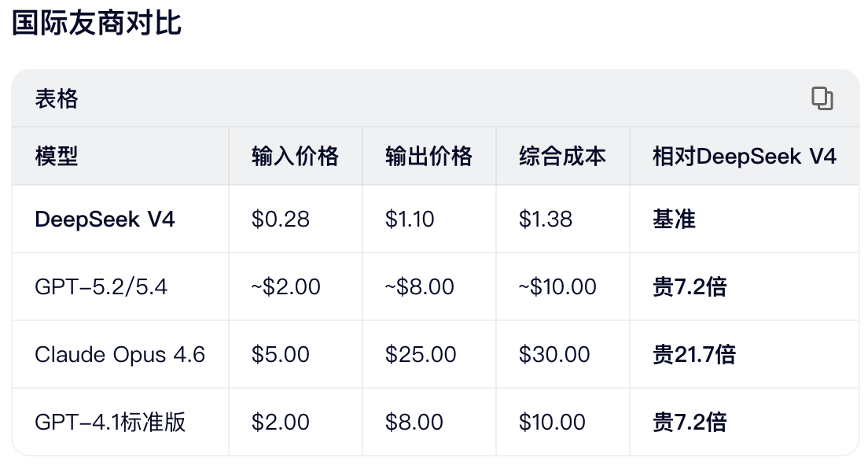Click the copy table icon

coord(822,98)
